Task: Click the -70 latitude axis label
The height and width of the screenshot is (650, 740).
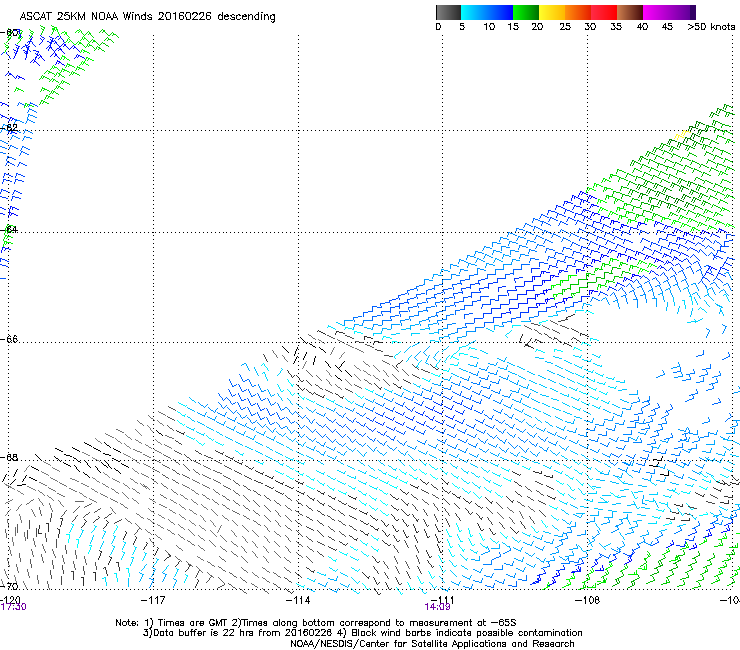Action: pos(10,587)
